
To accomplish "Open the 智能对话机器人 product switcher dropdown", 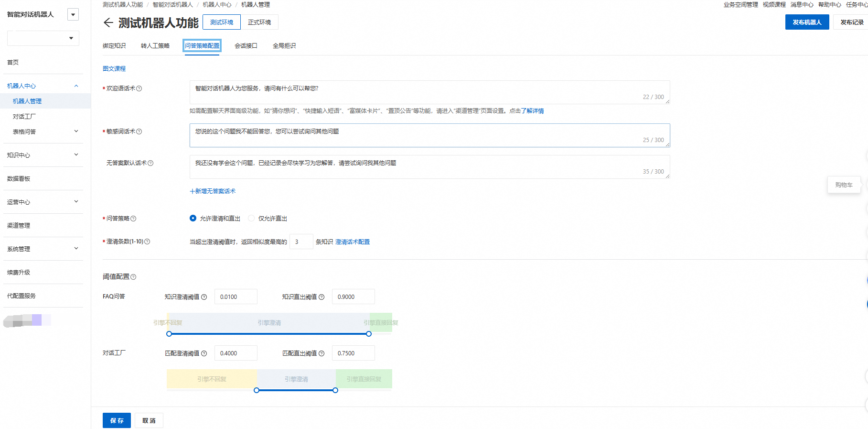I will pos(73,14).
